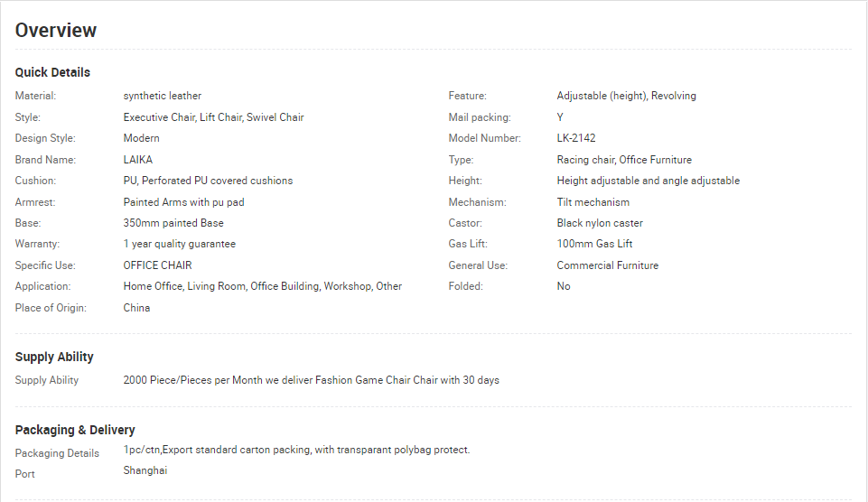
Task: Click the 350mm painted Base value
Action: point(173,223)
